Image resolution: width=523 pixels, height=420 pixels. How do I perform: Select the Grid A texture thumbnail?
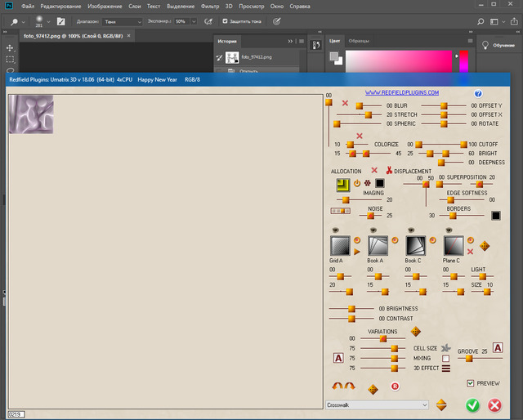tap(340, 245)
